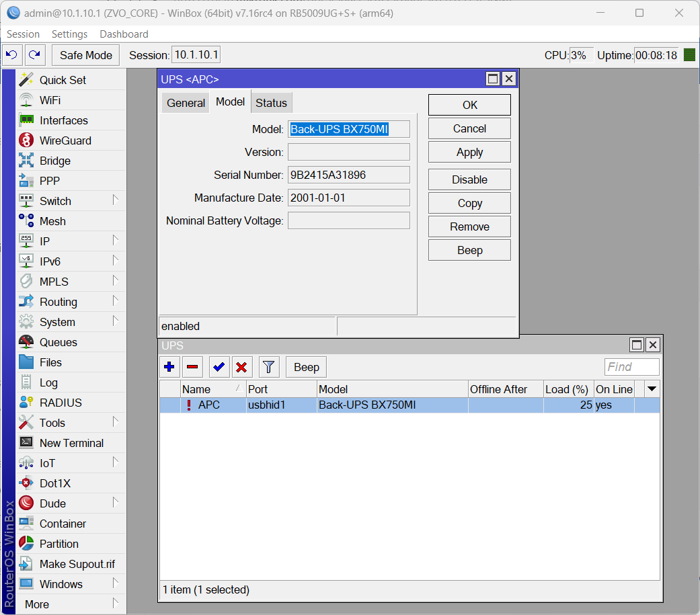The image size is (700, 615).
Task: Click the Serial Number field
Action: click(349, 175)
